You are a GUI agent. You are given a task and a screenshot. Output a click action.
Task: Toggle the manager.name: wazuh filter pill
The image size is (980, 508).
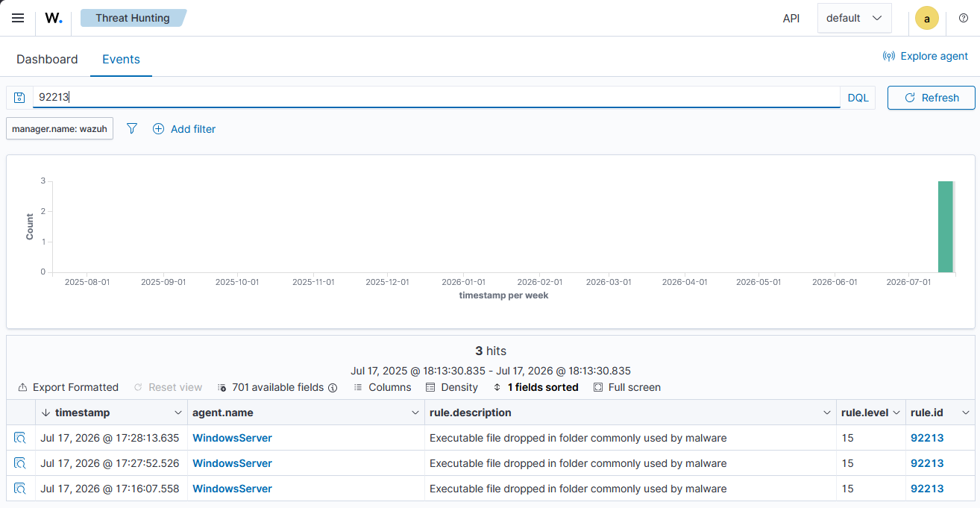(60, 129)
